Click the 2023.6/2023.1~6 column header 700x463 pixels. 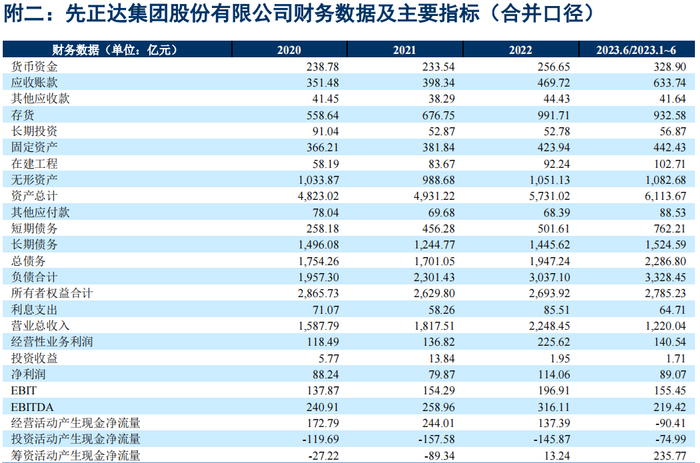tap(637, 49)
